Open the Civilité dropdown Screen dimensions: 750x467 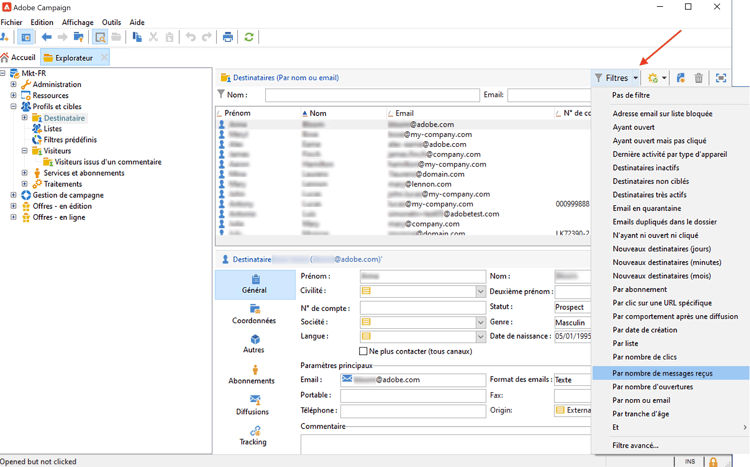tap(480, 292)
